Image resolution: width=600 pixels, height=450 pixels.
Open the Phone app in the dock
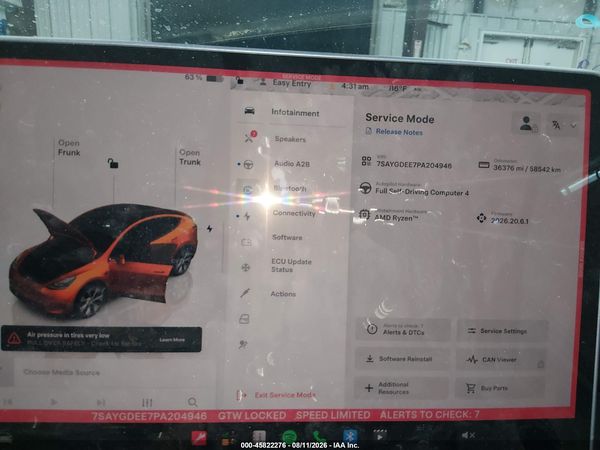(318, 436)
